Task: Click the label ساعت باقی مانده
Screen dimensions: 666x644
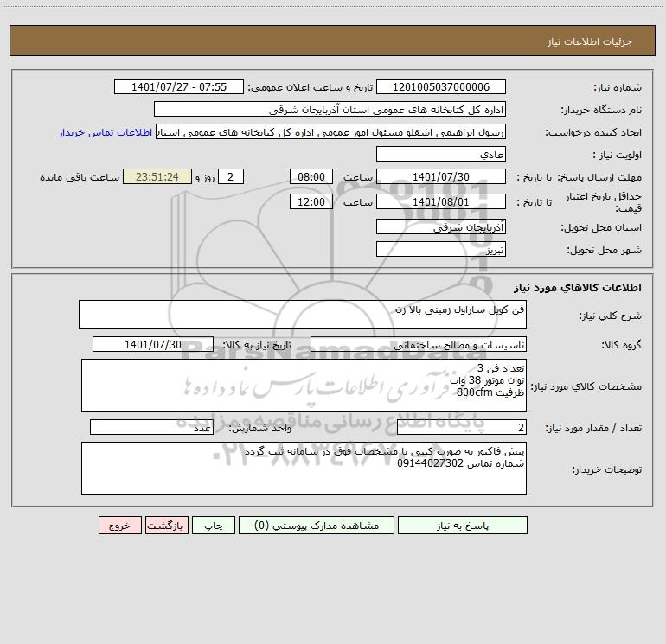Action: pyautogui.click(x=80, y=177)
